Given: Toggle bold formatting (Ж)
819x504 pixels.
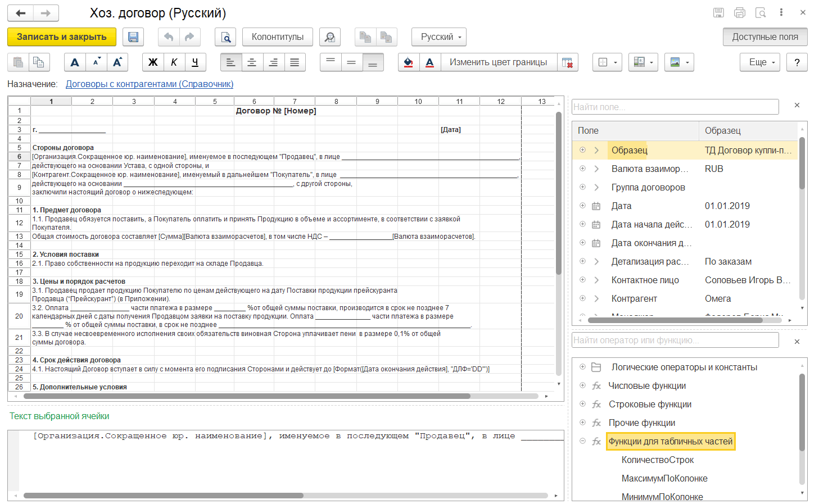Looking at the screenshot, I should 153,62.
